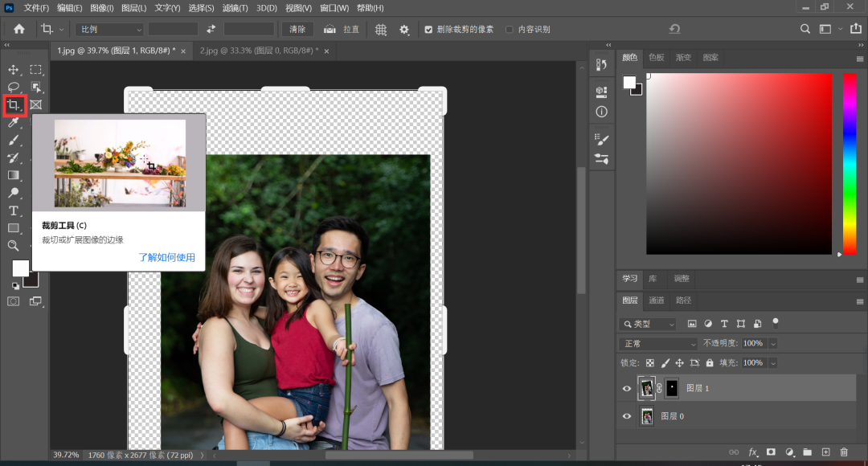The image size is (868, 466).
Task: Create new layer plus icon
Action: (x=826, y=452)
